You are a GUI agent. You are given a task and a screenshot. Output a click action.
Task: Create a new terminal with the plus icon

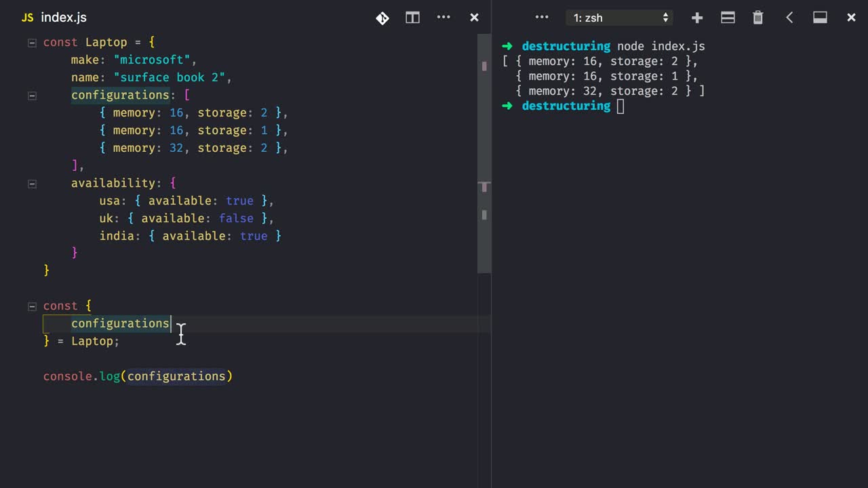click(x=697, y=18)
